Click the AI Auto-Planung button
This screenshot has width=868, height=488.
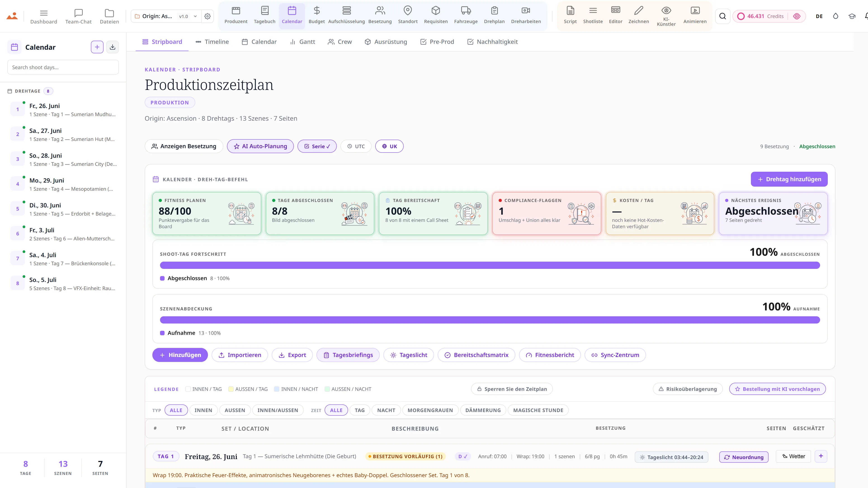click(260, 146)
